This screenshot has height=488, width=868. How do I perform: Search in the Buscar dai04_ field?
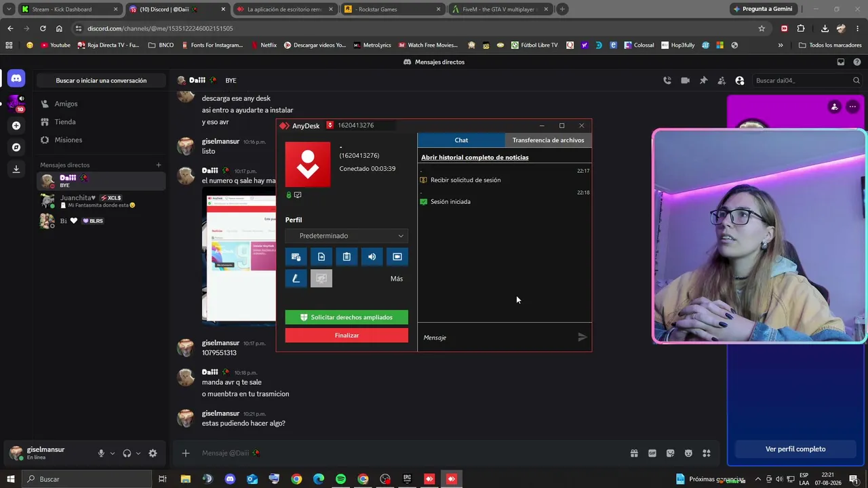807,81
